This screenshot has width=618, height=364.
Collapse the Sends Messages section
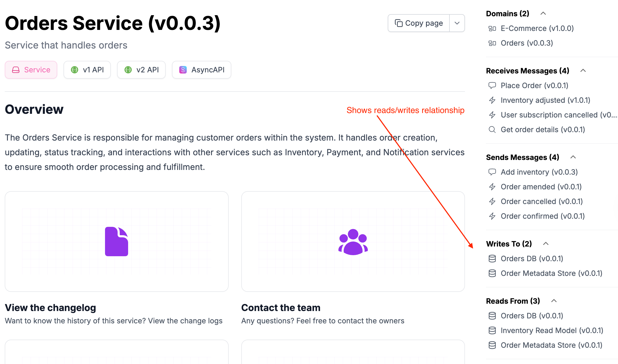point(573,157)
